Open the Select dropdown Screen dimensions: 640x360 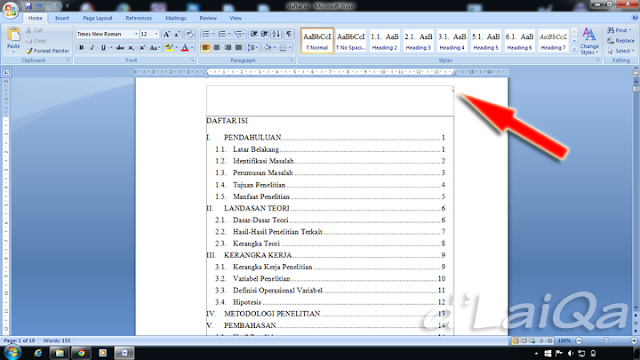pyautogui.click(x=620, y=51)
